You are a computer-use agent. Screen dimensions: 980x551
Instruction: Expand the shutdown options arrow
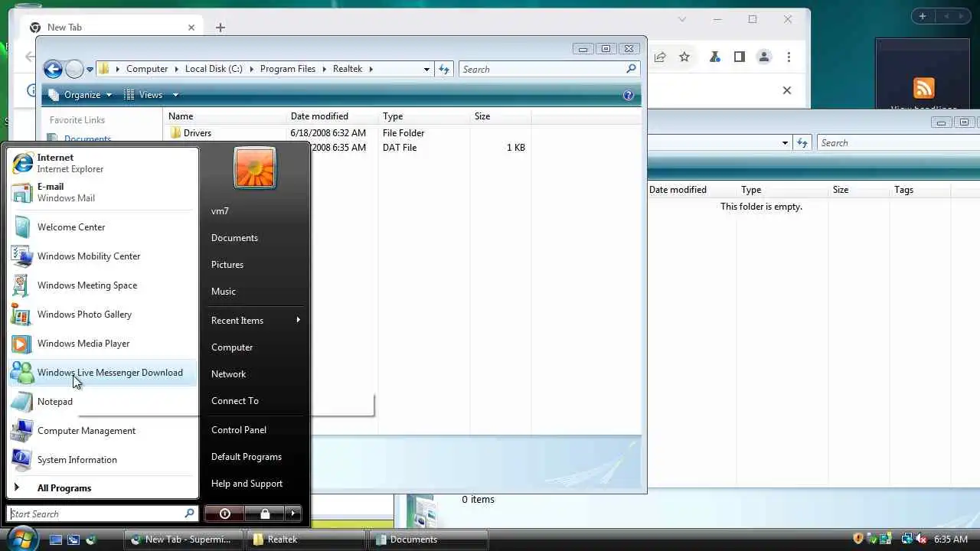[x=293, y=514]
